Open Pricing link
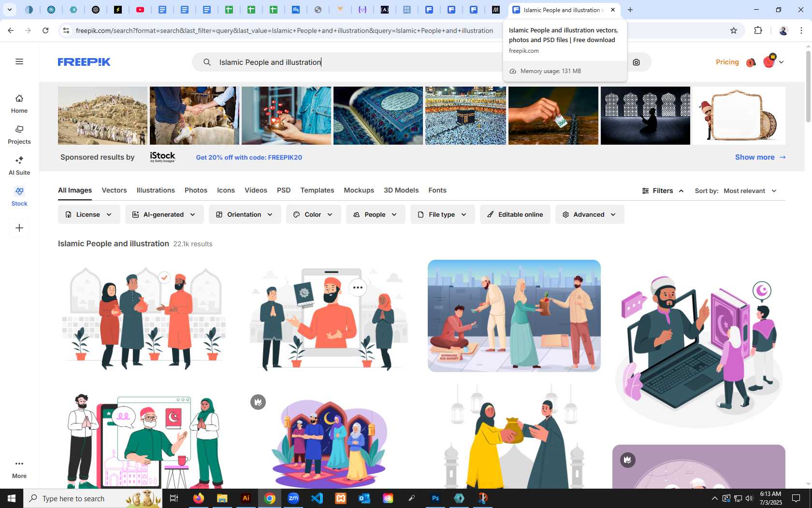 point(727,62)
